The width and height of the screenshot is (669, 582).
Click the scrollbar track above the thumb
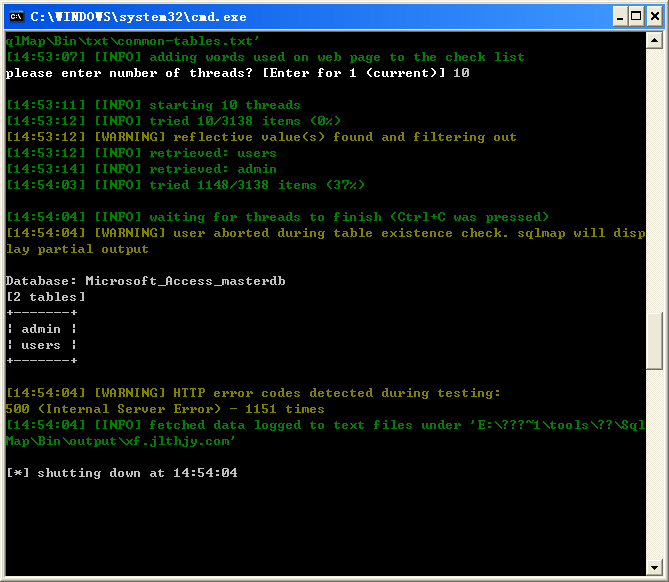click(654, 181)
